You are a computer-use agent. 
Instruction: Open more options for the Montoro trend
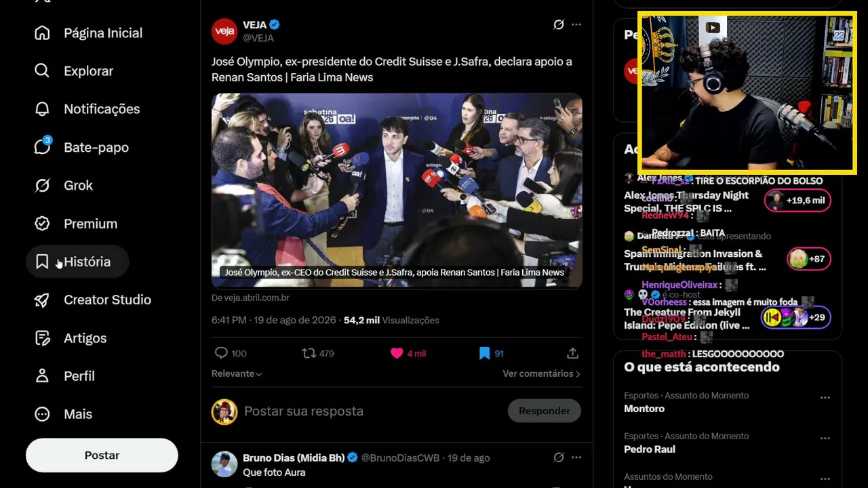pos(825,398)
